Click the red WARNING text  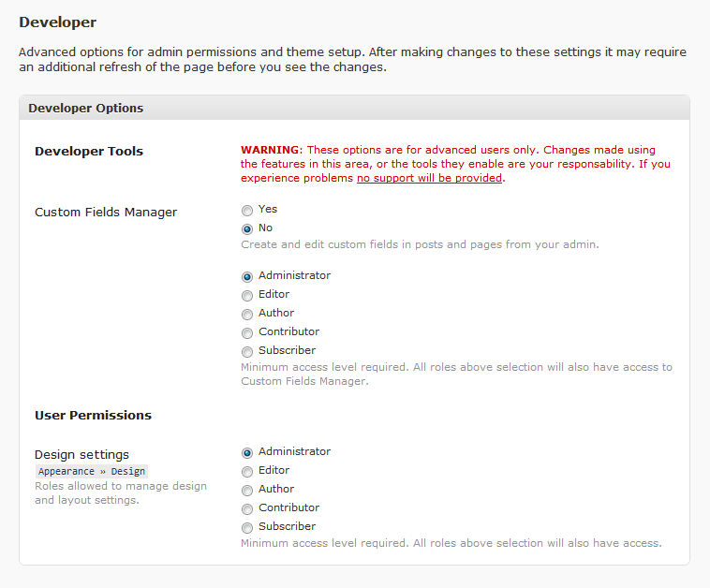271,150
